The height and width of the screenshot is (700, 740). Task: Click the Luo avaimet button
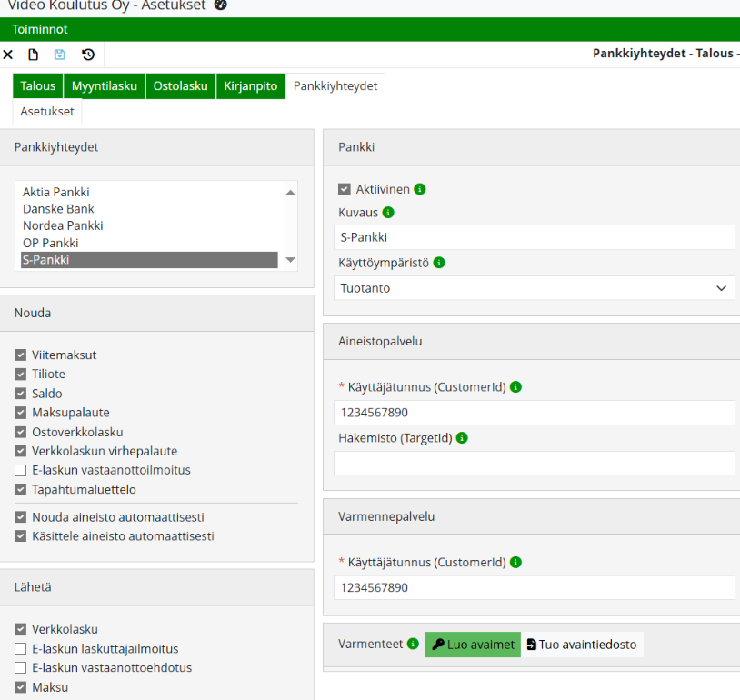473,645
